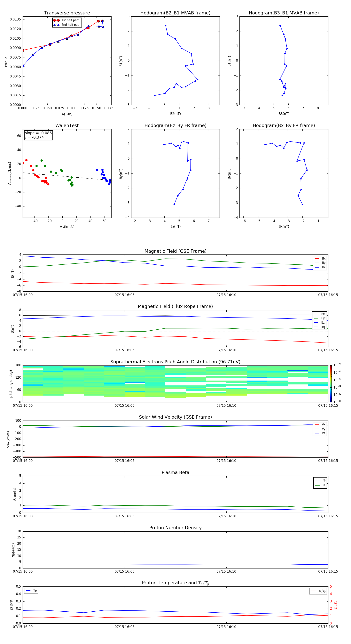Click the |B| legend entry in Flux Rope panel
This screenshot has height=644, width=351.
[320, 327]
